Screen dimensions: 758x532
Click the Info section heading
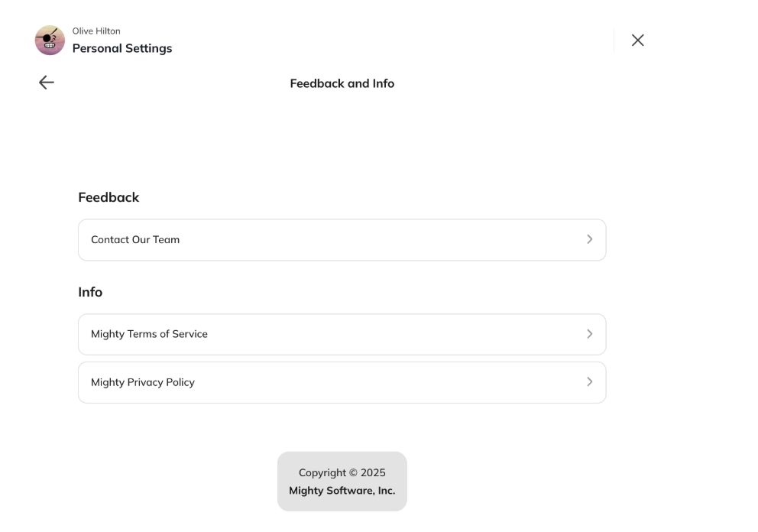(90, 292)
